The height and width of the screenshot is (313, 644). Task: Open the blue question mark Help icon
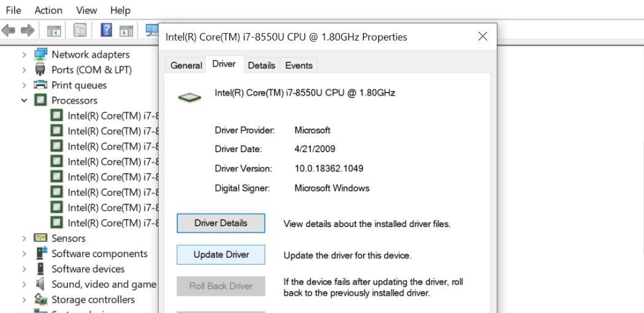coord(106,31)
